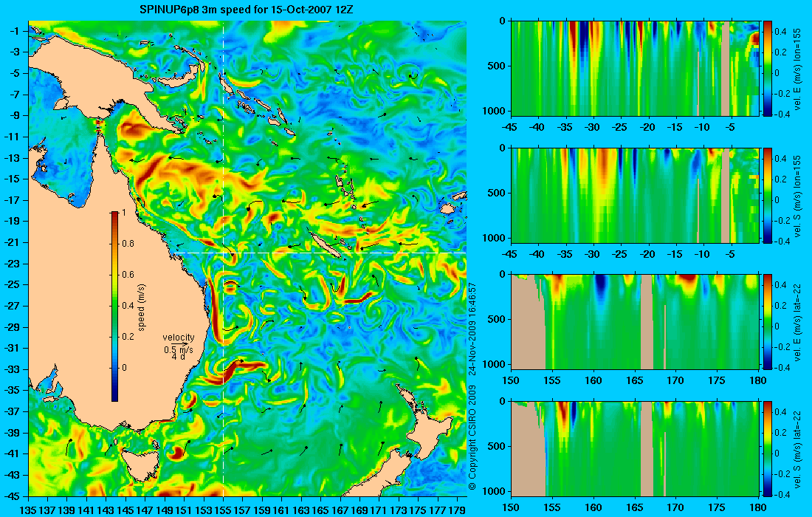Click the "-45" tick on the top panel latitude axis
Viewport: 812px width, 517px height.
(511, 127)
